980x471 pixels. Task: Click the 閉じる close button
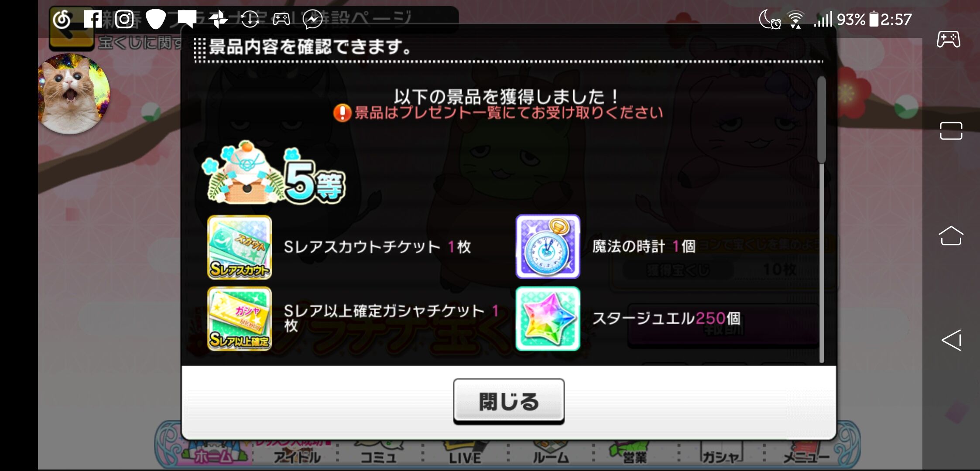(x=509, y=401)
